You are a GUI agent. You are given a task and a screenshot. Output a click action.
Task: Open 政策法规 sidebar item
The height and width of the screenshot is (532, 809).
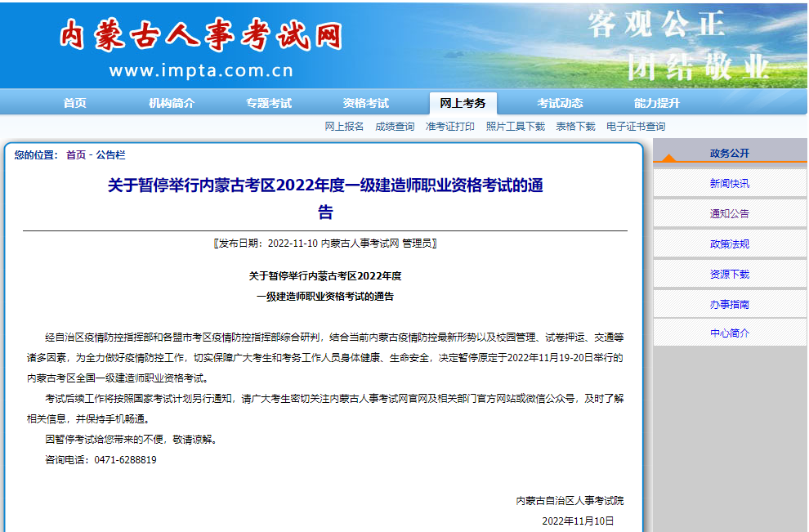[x=729, y=244]
